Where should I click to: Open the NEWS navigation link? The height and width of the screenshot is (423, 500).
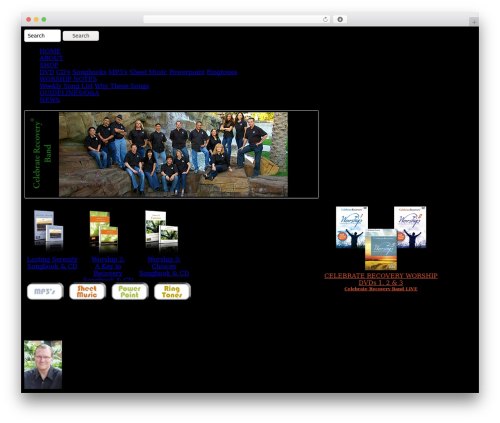click(x=50, y=100)
